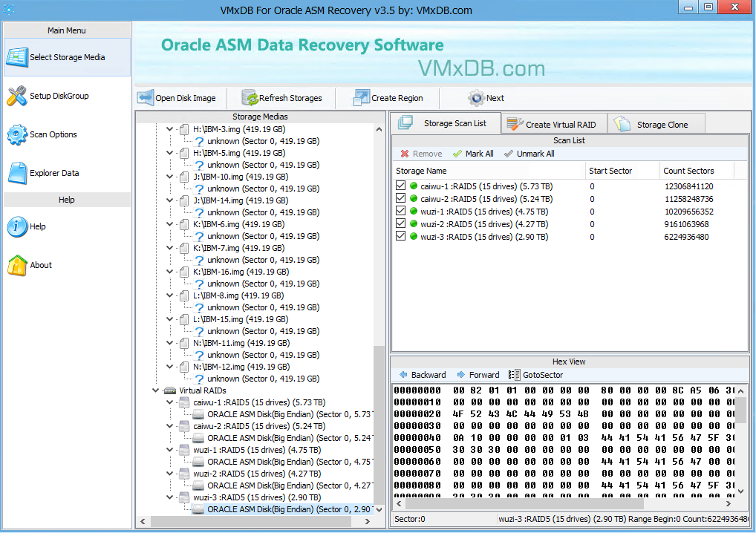
Task: Uncheck the caiwu-2 RAID5 checkbox
Action: 400,198
